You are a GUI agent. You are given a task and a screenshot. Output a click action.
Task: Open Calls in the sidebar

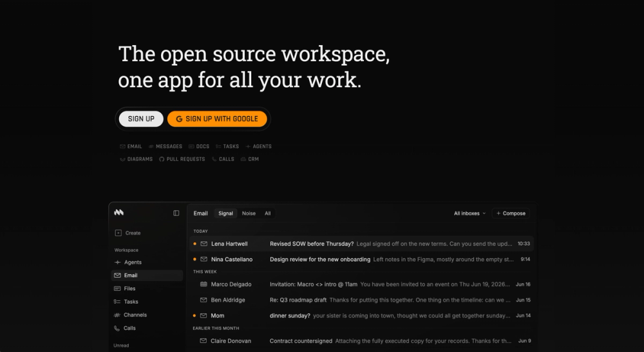pyautogui.click(x=147, y=328)
